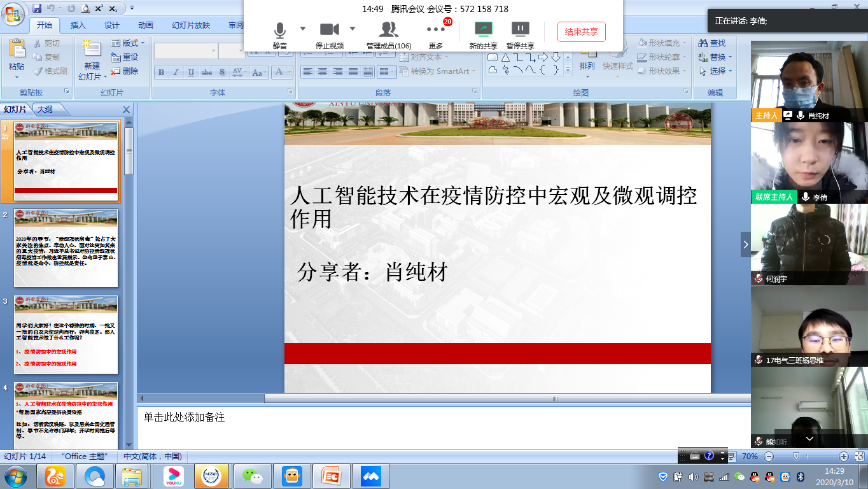Click the 结束共享 end sharing button
868x489 pixels.
coord(581,32)
